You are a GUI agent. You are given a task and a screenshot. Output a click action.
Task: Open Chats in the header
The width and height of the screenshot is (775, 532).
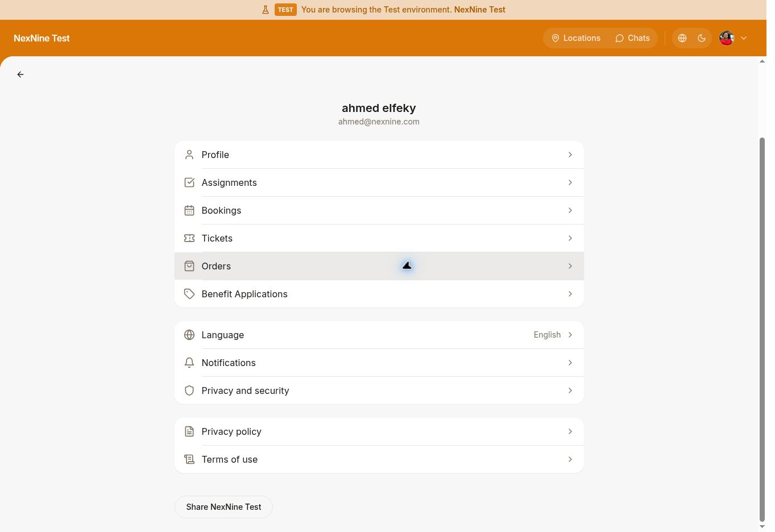(x=632, y=38)
